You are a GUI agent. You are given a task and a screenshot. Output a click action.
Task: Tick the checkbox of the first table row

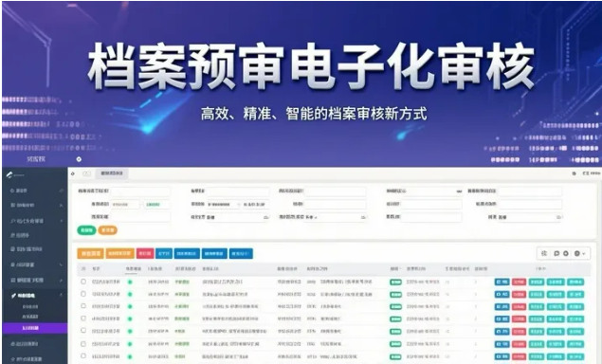[83, 282]
